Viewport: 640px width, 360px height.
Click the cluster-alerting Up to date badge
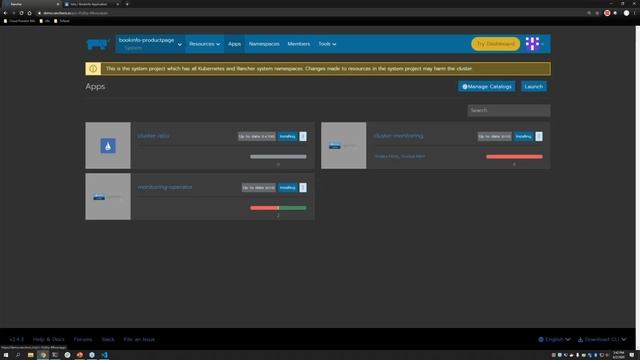[257, 136]
